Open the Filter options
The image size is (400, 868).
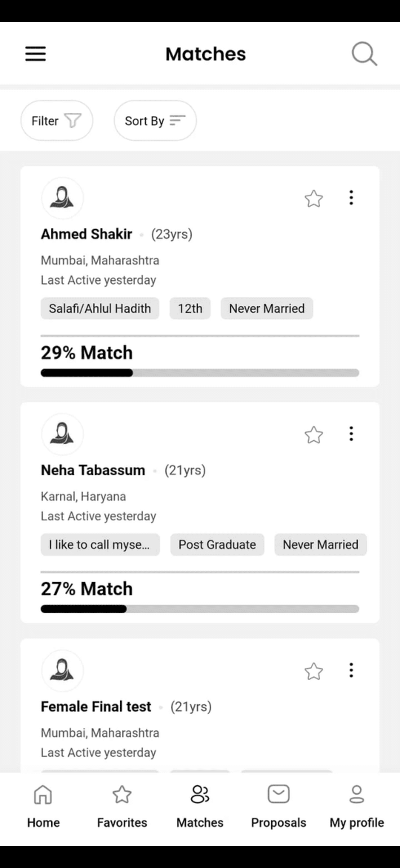click(57, 121)
